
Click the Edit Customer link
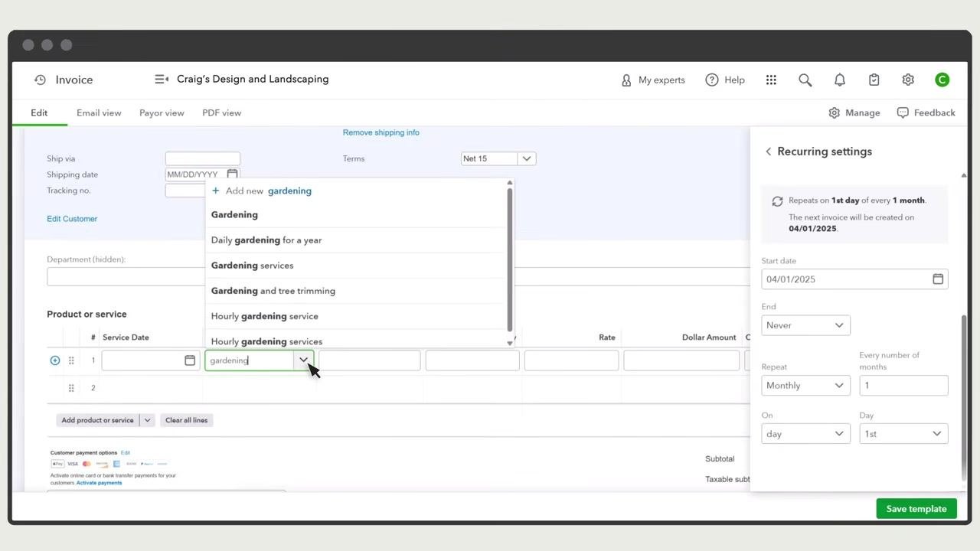click(x=72, y=219)
